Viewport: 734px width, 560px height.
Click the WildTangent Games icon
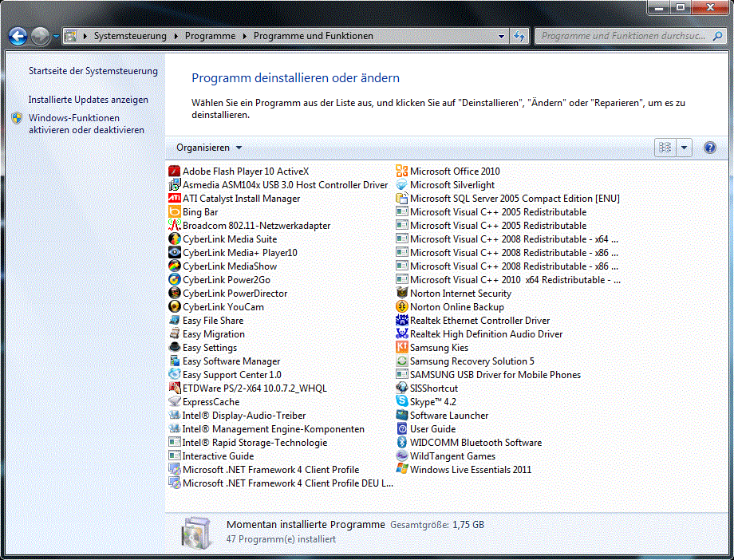(402, 456)
